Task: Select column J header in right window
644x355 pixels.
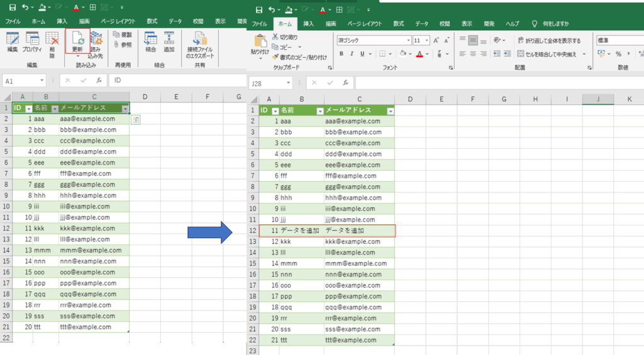Action: [x=598, y=99]
